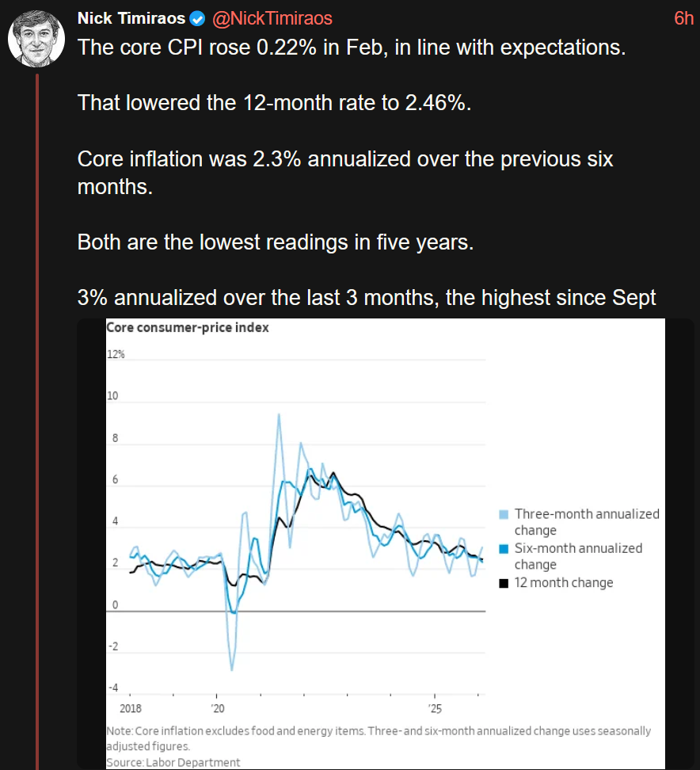Click the blue verified badge
The image size is (700, 770).
197,18
